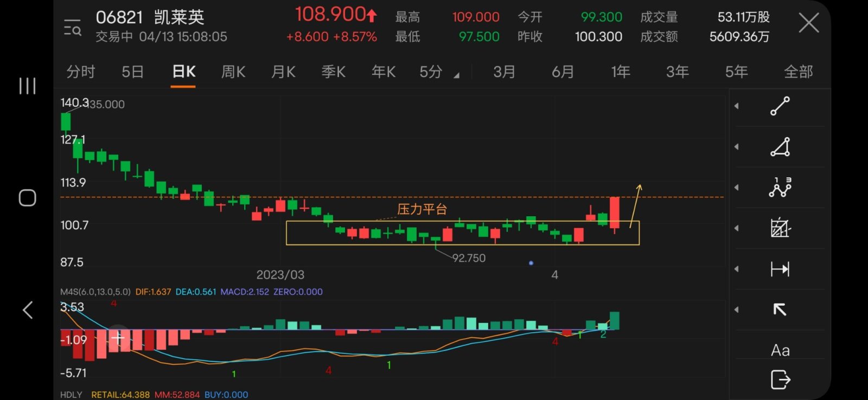
Task: Select the horizontal extent line tool
Action: pyautogui.click(x=780, y=269)
